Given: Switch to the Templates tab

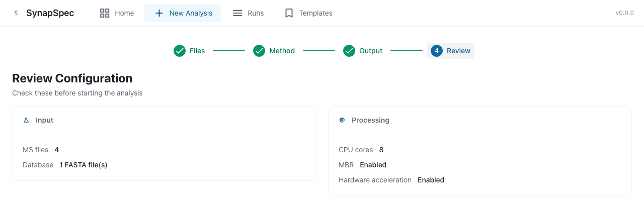Looking at the screenshot, I should pyautogui.click(x=308, y=13).
